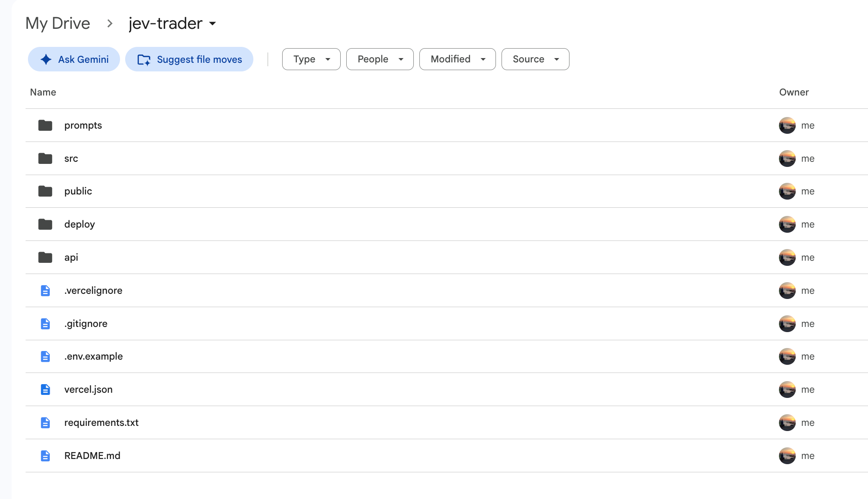Click the api folder icon

point(45,257)
